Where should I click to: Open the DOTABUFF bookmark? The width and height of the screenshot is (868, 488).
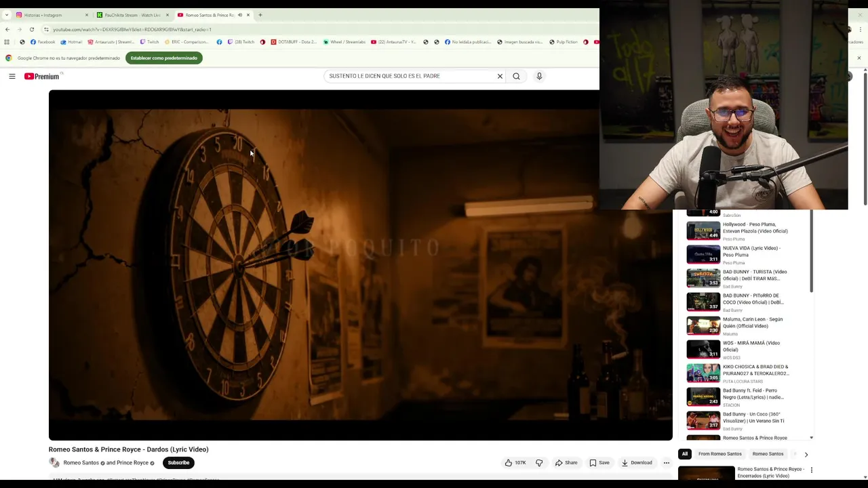pos(294,42)
